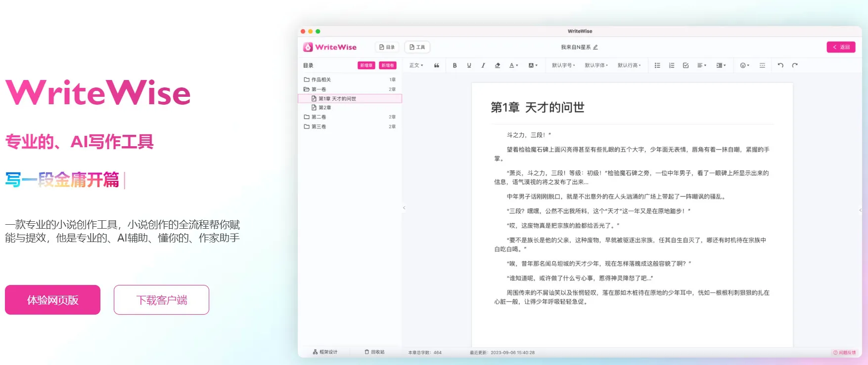Click the 目录 sidebar heading
Image resolution: width=868 pixels, height=365 pixels.
(x=308, y=65)
